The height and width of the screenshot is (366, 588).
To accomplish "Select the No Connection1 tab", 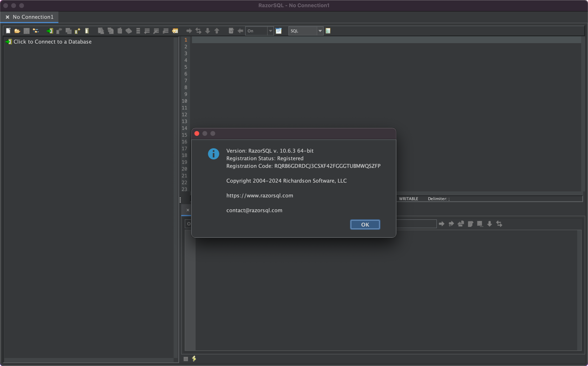I will (33, 17).
